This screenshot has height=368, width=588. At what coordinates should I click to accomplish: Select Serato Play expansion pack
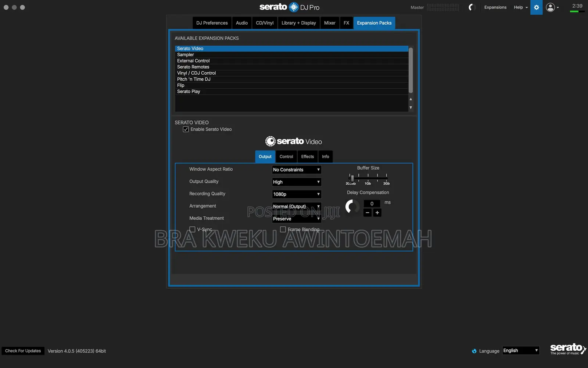coord(291,91)
